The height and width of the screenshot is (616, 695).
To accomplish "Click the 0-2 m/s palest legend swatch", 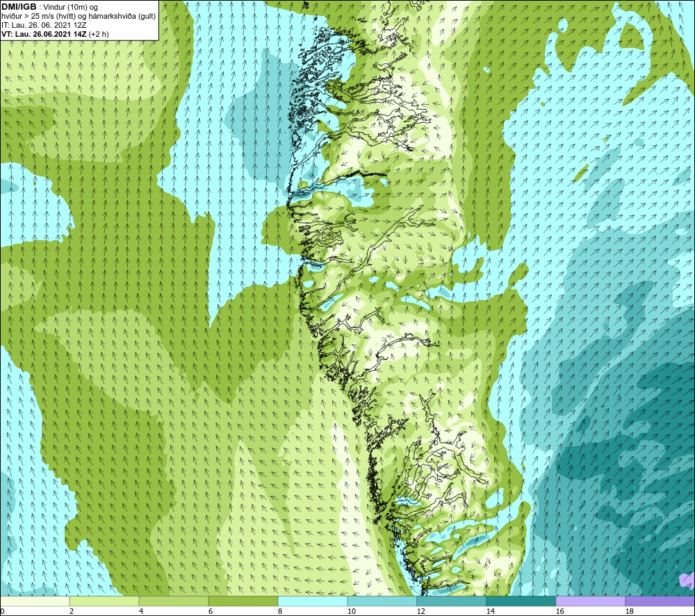I will click(35, 601).
